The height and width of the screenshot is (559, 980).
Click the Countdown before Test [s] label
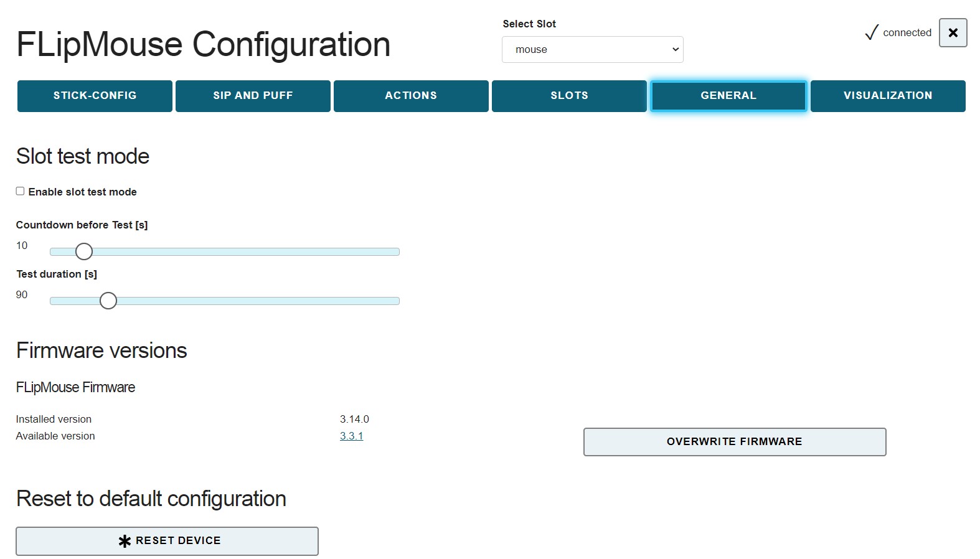82,225
